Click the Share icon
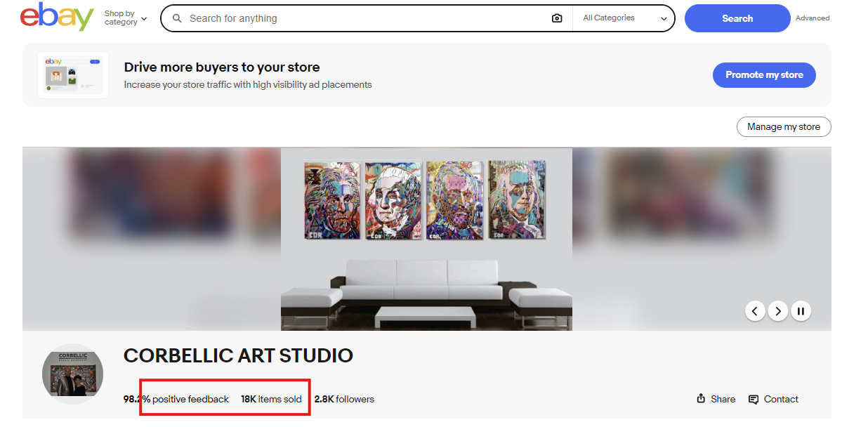Image resolution: width=868 pixels, height=427 pixels. coord(701,399)
